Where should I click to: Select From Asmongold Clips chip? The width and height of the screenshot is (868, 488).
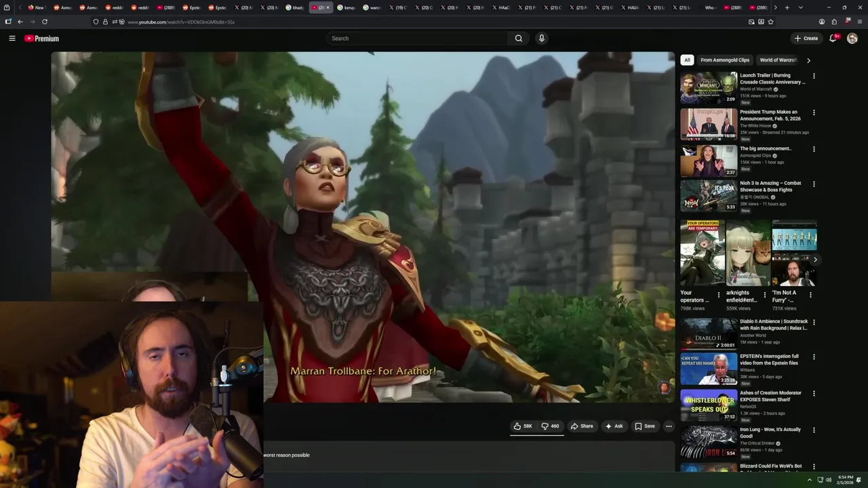tap(725, 60)
